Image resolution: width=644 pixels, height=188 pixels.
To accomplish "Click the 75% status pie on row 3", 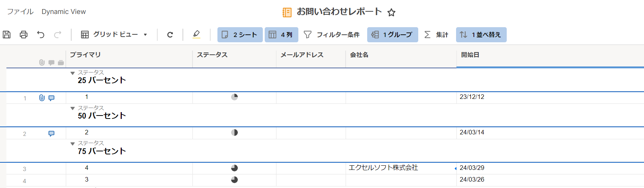I will tap(234, 168).
